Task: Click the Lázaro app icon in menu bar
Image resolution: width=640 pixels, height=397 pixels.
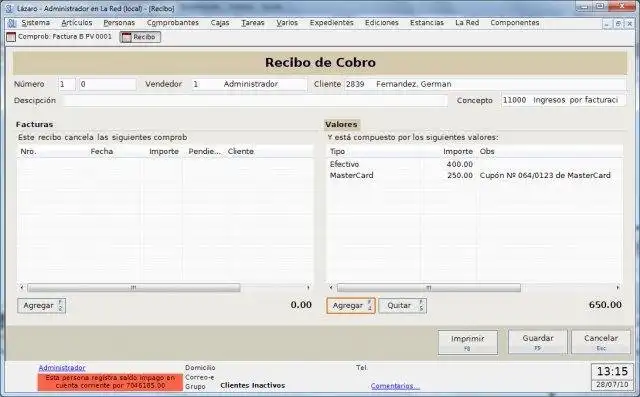Action: click(12, 23)
